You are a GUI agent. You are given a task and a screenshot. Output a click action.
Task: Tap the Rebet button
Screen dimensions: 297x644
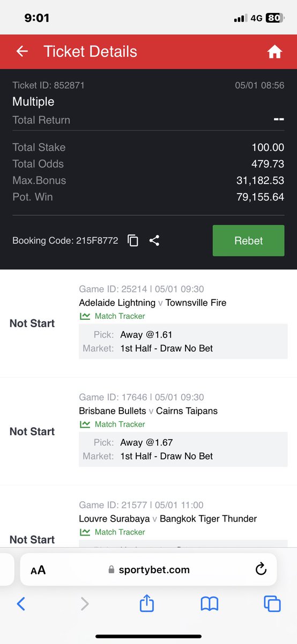[248, 240]
